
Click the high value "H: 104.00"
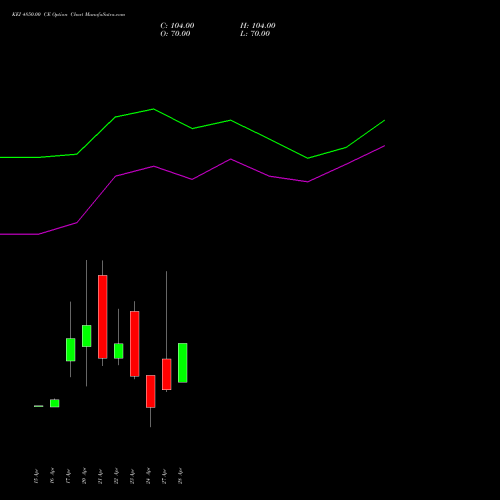click(x=258, y=26)
